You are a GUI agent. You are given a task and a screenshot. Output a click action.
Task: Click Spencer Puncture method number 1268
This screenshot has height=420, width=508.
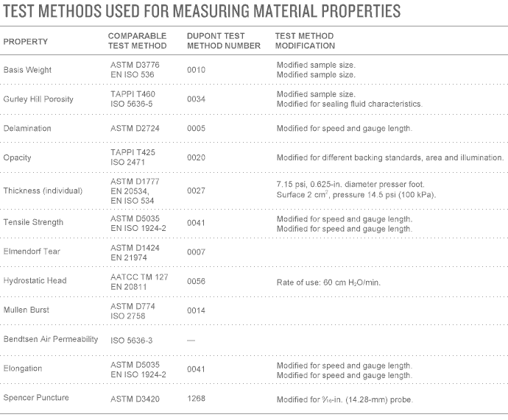pos(197,399)
